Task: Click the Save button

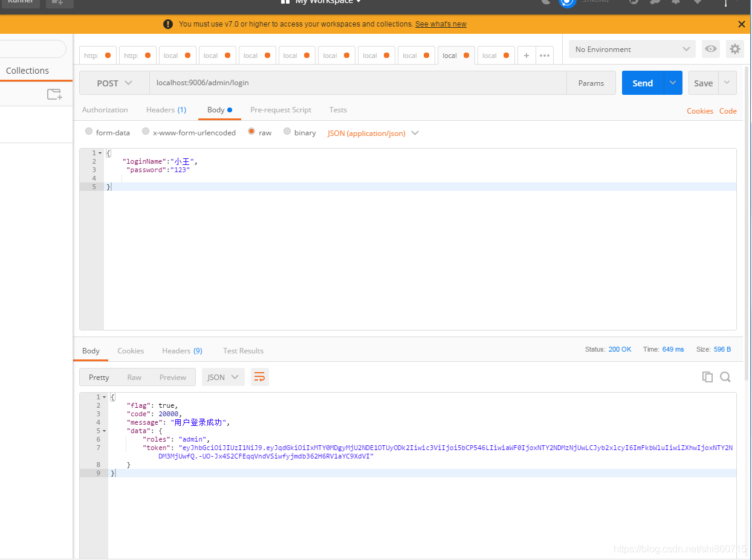Action: tap(703, 83)
